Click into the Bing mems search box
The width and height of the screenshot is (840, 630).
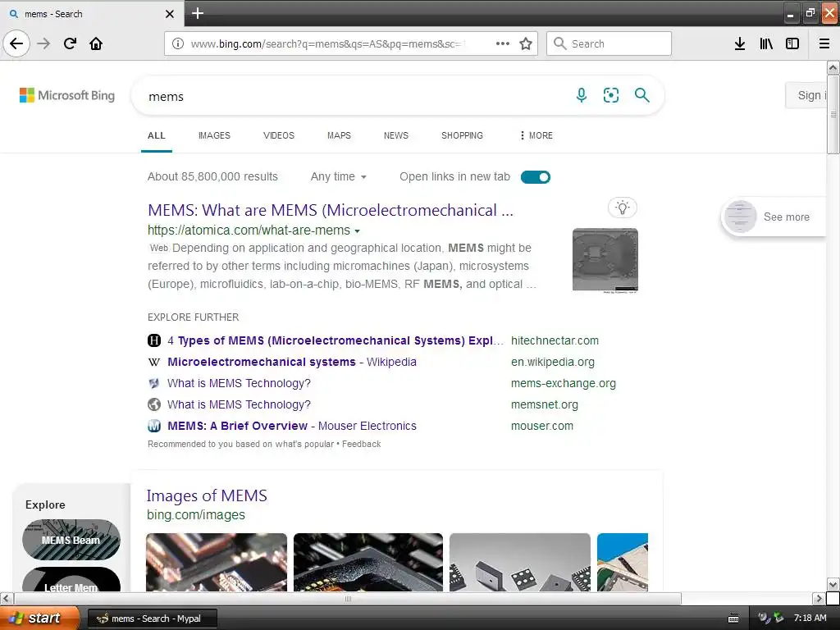354,97
